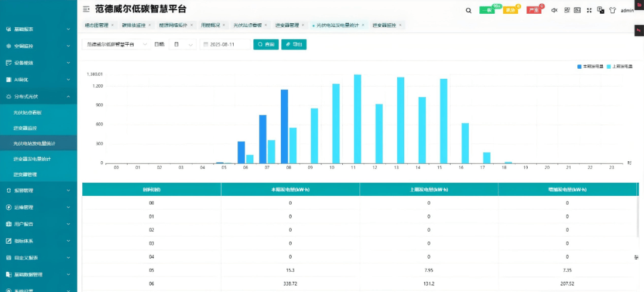Image resolution: width=644 pixels, height=292 pixels.
Task: Open the 范德威尔低碳智慧平台 site dropdown
Action: (117, 44)
